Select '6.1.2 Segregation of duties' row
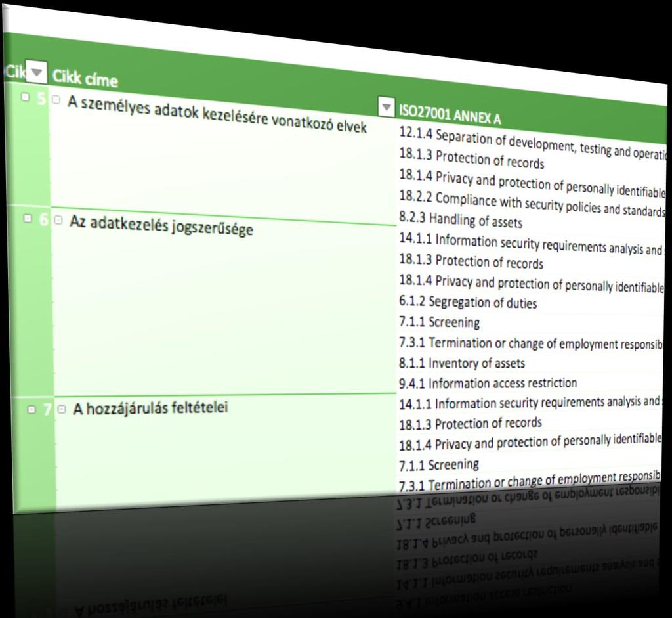Viewport: 672px width, 618px height. [467, 302]
